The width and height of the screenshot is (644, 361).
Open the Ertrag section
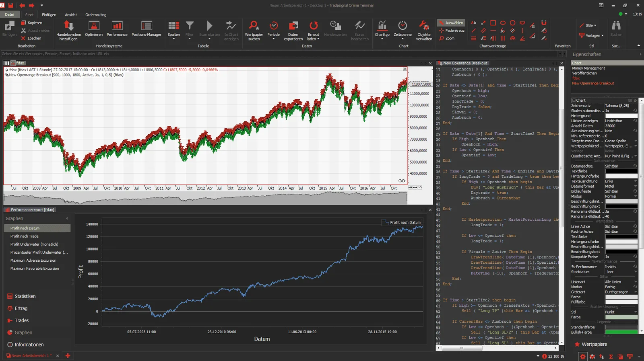tap(18, 308)
